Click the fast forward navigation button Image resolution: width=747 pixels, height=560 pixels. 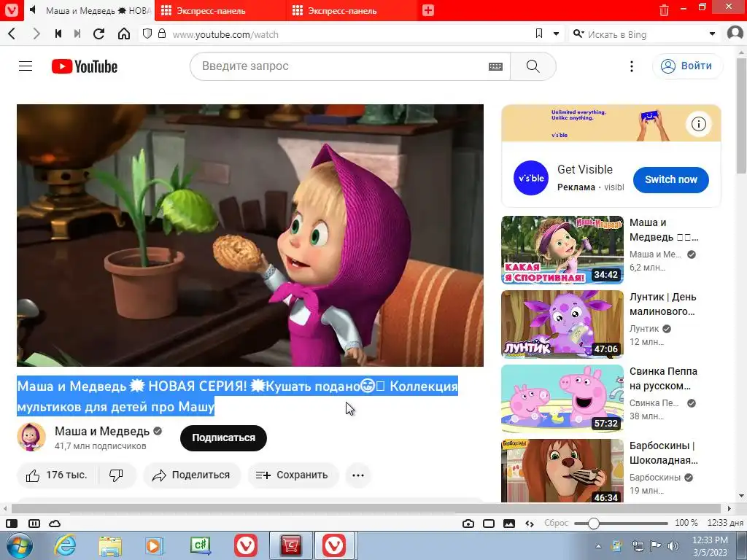tap(77, 34)
